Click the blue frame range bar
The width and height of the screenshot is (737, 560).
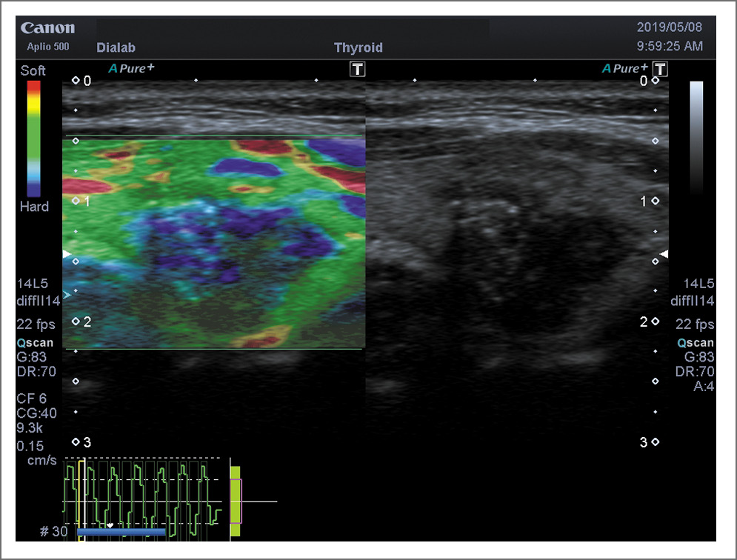[x=121, y=531]
